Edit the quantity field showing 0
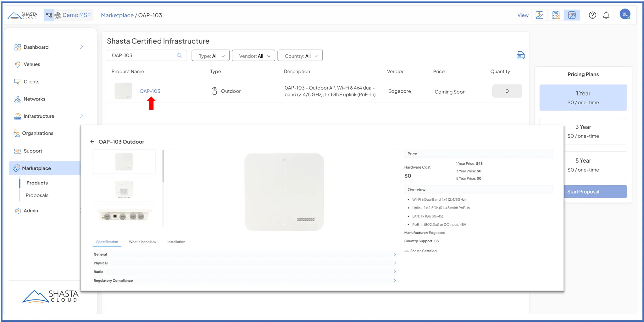The height and width of the screenshot is (322, 644). coord(507,91)
